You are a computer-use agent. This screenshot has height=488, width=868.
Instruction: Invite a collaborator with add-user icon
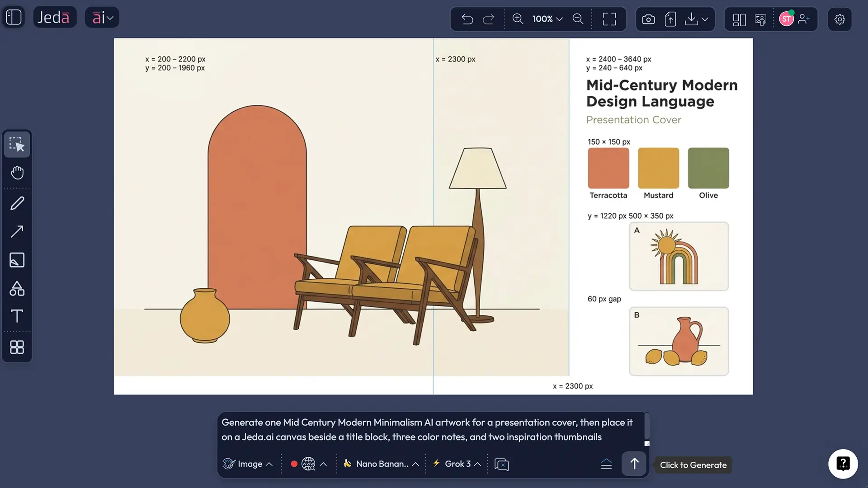[x=804, y=19]
